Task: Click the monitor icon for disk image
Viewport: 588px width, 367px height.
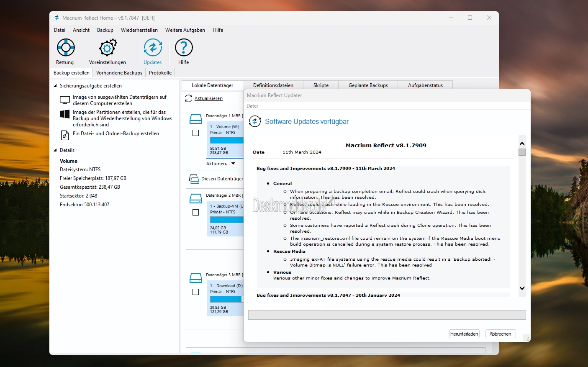Action: pos(65,100)
